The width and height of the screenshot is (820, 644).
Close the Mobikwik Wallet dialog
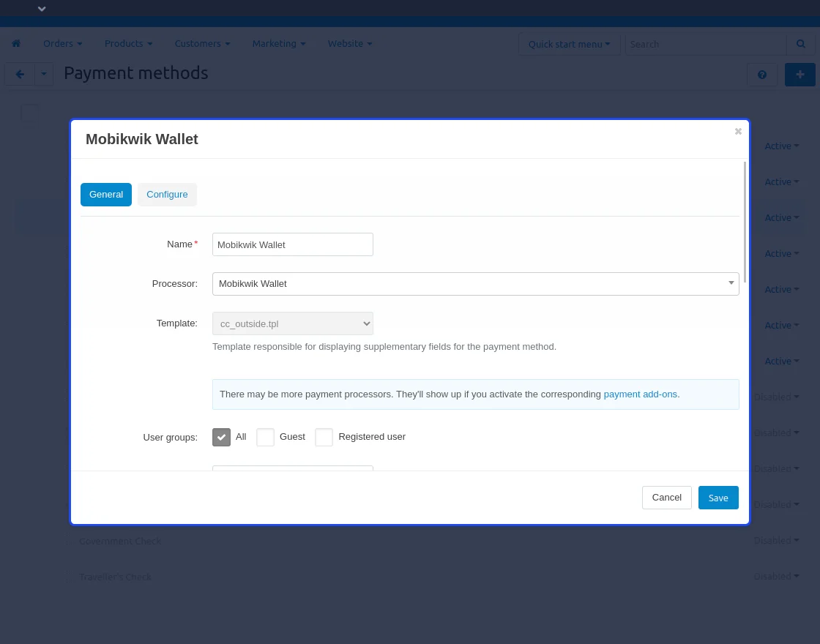[x=738, y=131]
